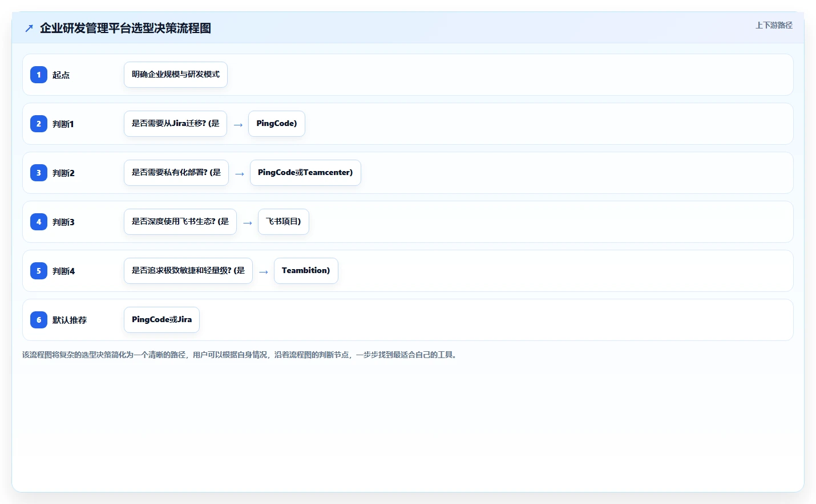816x504 pixels.
Task: Click the 判断3 row label
Action: point(63,222)
